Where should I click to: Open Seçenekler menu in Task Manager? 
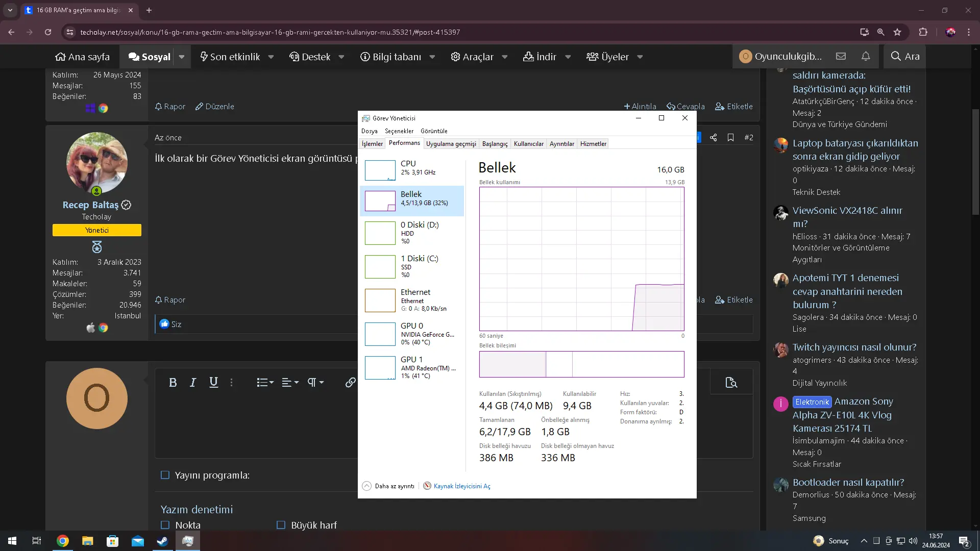[399, 131]
